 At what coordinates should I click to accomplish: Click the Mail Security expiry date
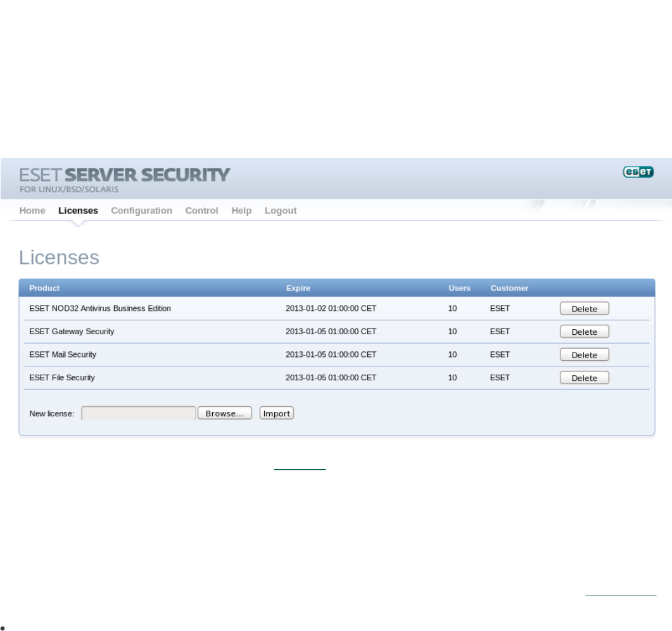(331, 354)
